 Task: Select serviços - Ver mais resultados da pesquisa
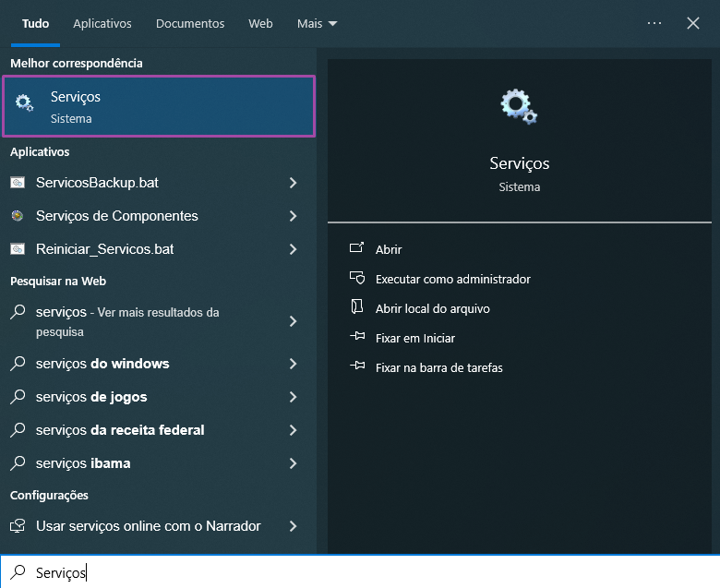(159, 321)
